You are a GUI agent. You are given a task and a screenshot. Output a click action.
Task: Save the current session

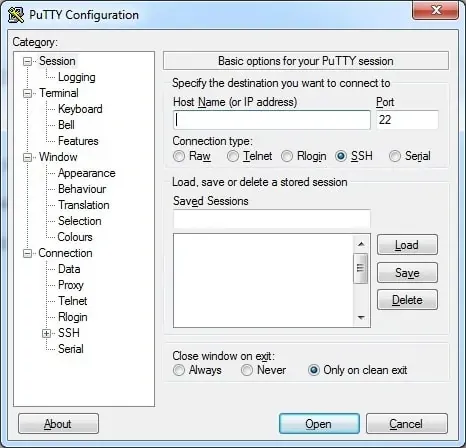[x=407, y=273]
